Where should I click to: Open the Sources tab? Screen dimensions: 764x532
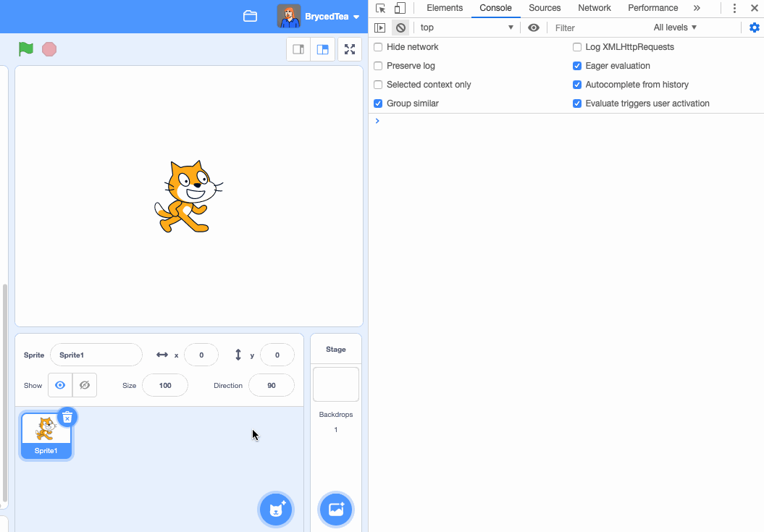click(x=545, y=8)
